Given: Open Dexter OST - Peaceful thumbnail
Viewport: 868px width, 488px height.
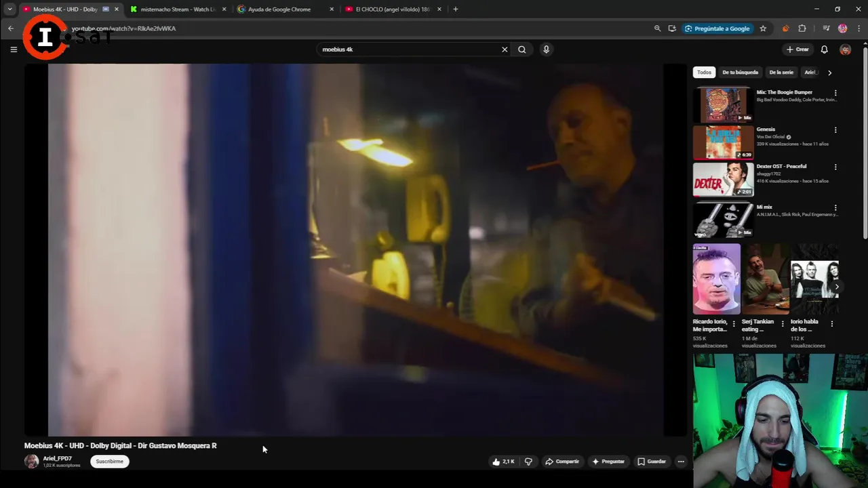Looking at the screenshot, I should 723,179.
